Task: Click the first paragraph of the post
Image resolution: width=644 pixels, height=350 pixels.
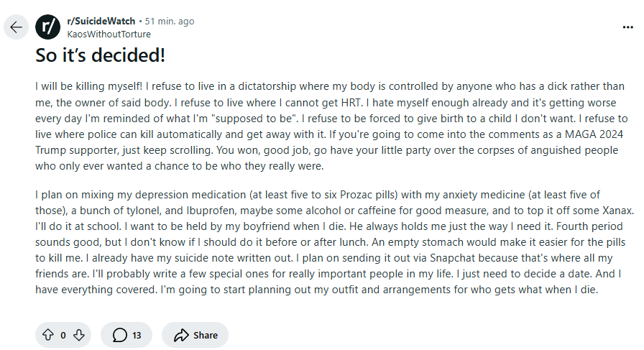Action: pyautogui.click(x=331, y=126)
